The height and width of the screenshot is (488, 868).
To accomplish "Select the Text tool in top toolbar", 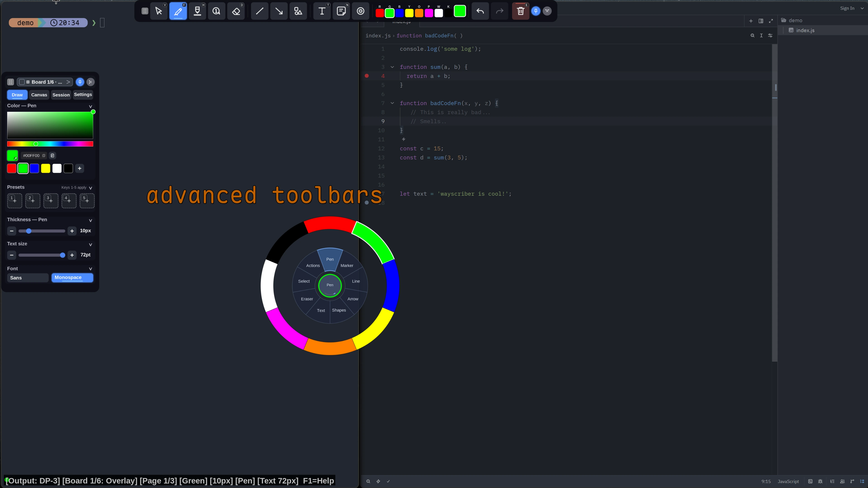I will (x=322, y=11).
